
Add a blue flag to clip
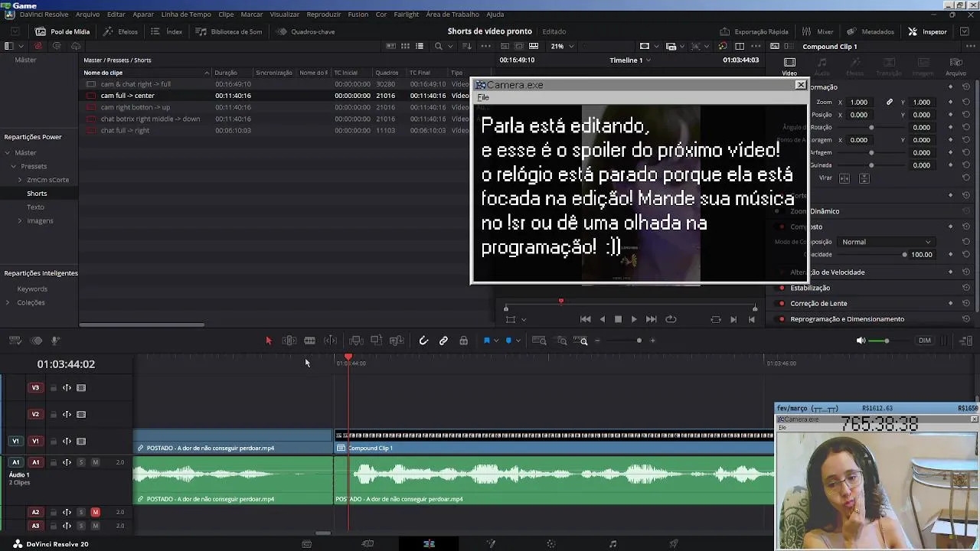pyautogui.click(x=487, y=341)
